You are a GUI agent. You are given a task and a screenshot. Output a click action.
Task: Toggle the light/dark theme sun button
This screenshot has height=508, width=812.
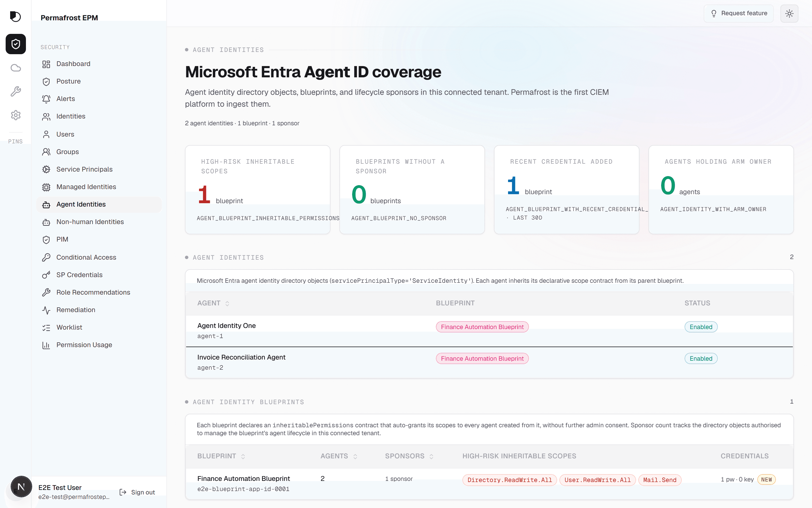789,14
